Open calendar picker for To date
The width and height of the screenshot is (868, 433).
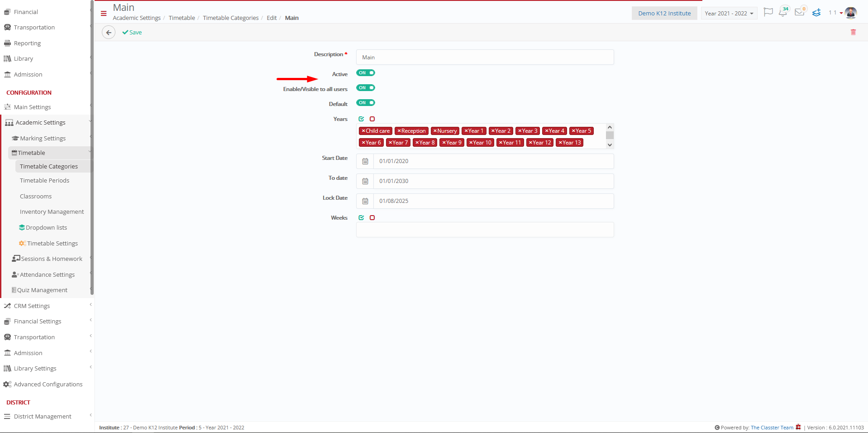point(365,181)
